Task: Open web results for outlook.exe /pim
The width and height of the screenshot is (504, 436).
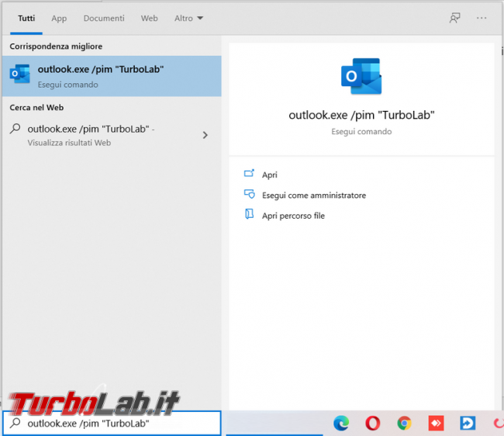Action: pos(112,135)
